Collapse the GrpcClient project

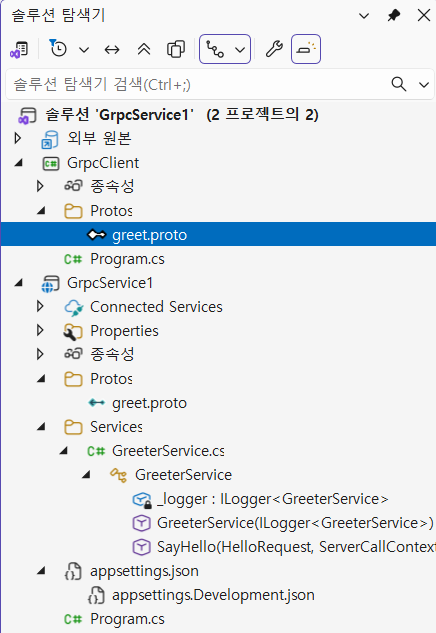[19, 163]
